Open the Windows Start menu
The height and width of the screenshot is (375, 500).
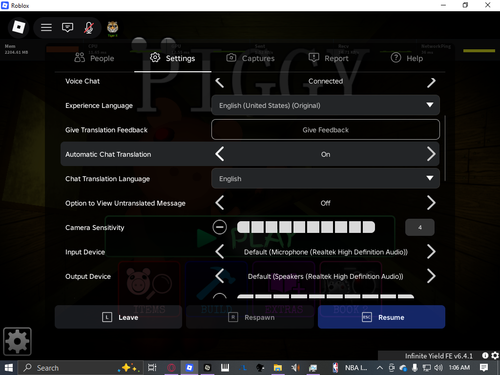(9, 368)
